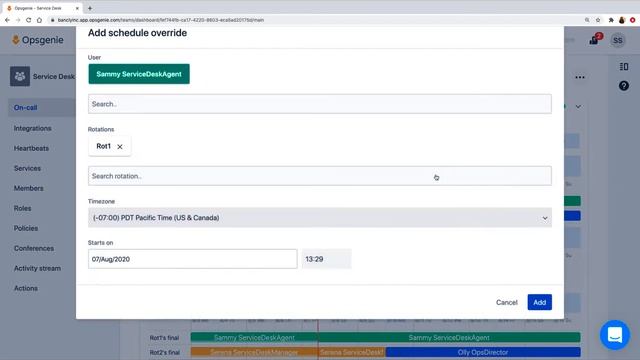Open Policies in sidebar
Screen dimensions: 640x360
click(26, 228)
